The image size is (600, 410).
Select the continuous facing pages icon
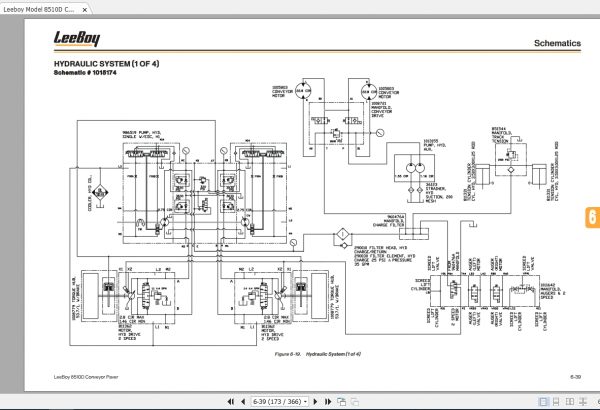(583, 402)
